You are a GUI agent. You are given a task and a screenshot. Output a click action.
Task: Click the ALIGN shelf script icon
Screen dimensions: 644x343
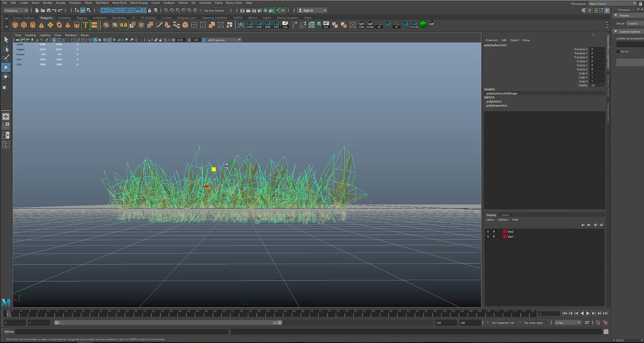(370, 25)
